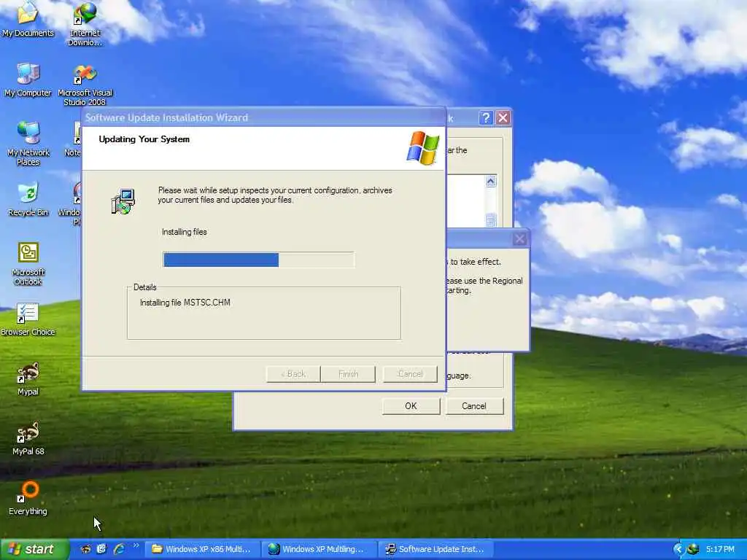Screen dimensions: 747x560
Task: Open My Network Places icon
Action: [x=28, y=143]
